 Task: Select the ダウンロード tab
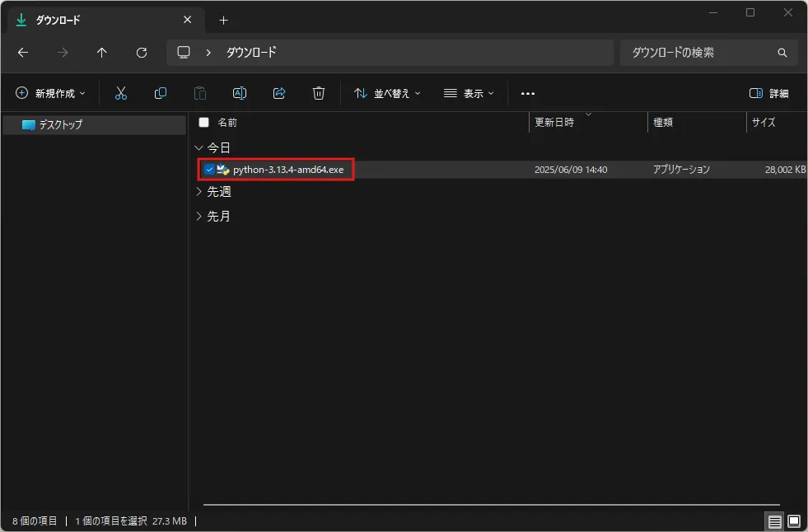106,20
